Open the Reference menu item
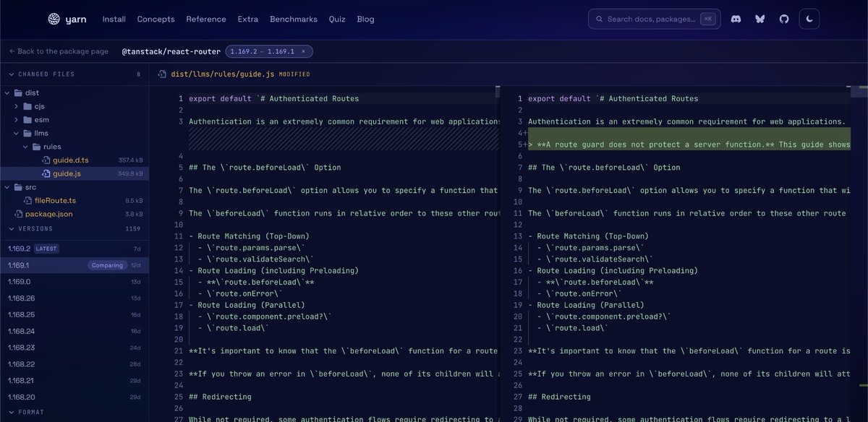 click(206, 20)
